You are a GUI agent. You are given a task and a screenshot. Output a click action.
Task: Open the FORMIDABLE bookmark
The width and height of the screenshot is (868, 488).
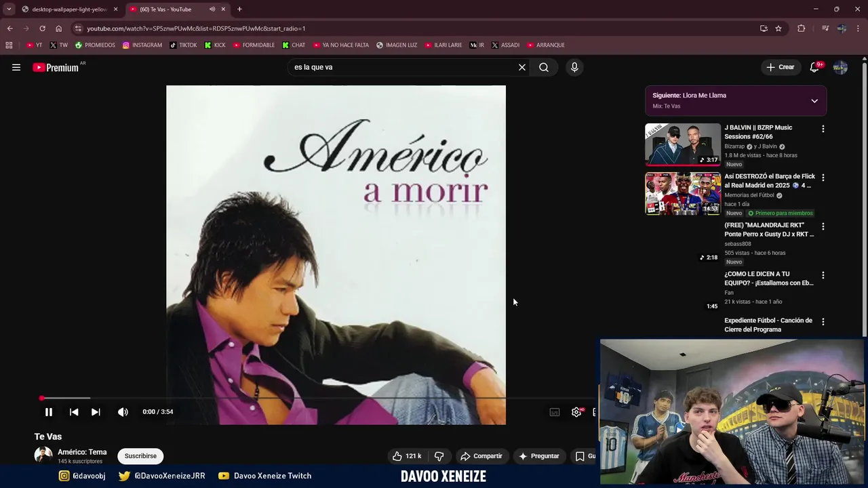click(254, 45)
